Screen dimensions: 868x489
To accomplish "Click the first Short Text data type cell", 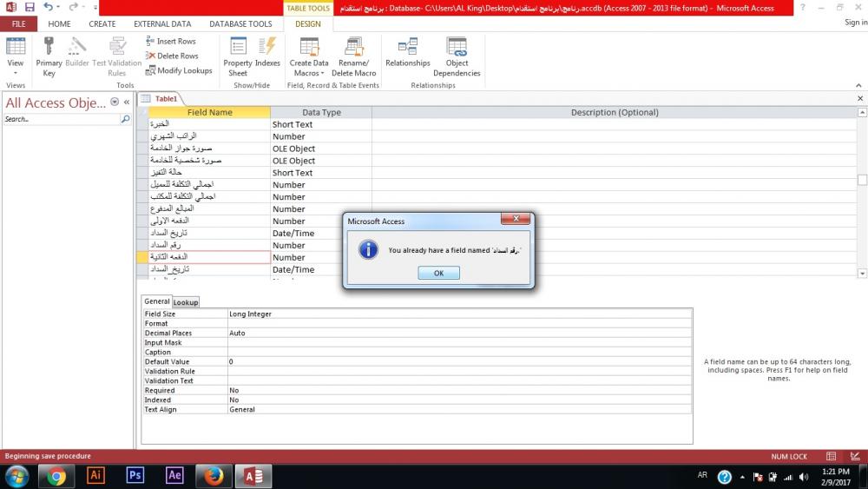I will 321,124.
